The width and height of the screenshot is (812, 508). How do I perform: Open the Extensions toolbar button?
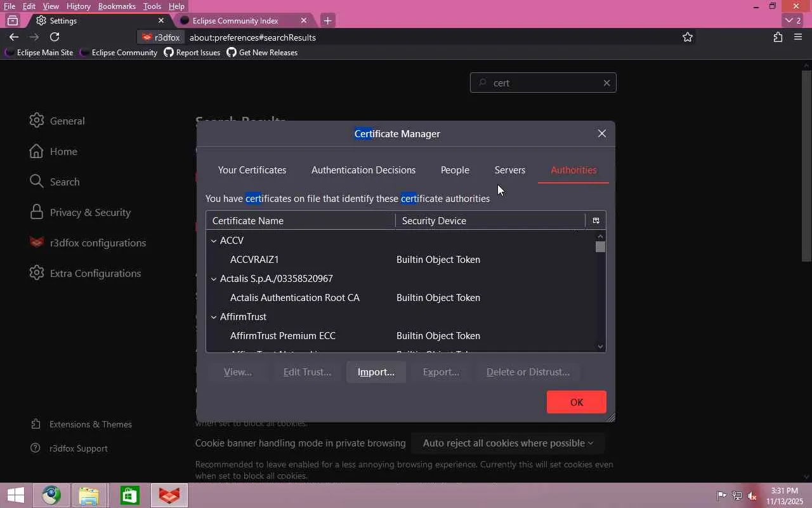pyautogui.click(x=778, y=37)
